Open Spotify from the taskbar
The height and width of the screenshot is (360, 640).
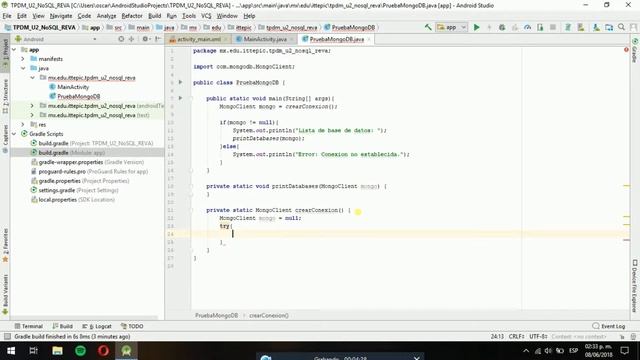[80, 351]
